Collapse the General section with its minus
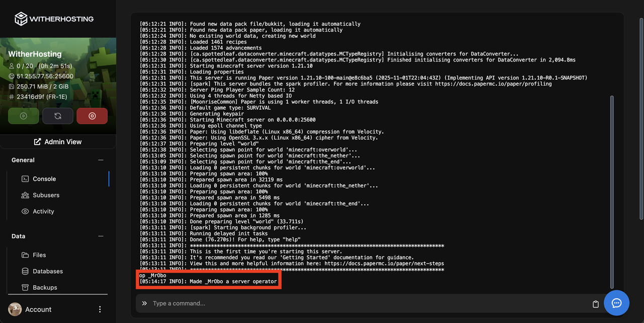 point(101,160)
